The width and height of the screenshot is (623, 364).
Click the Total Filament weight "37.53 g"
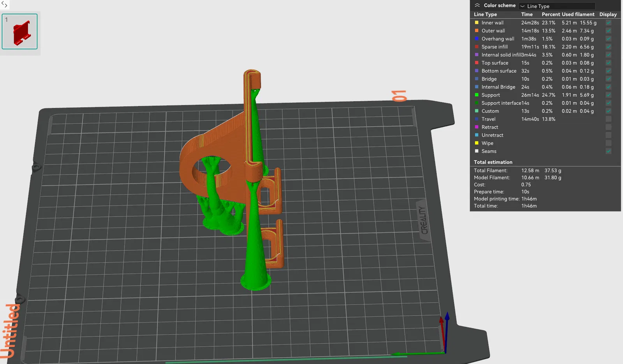pos(553,171)
